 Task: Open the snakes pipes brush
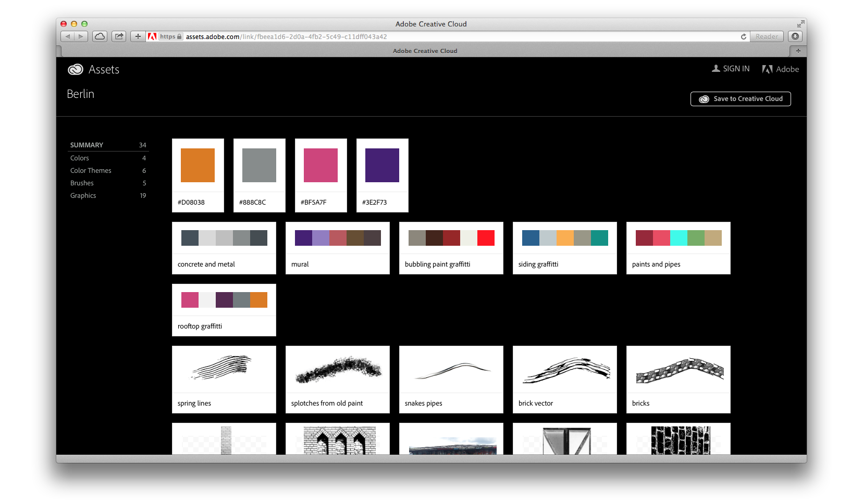(x=451, y=380)
